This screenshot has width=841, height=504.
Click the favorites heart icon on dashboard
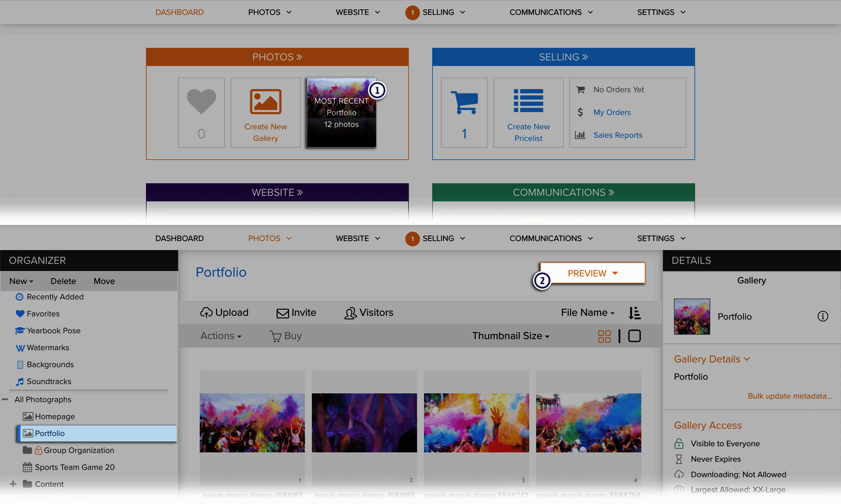(201, 101)
